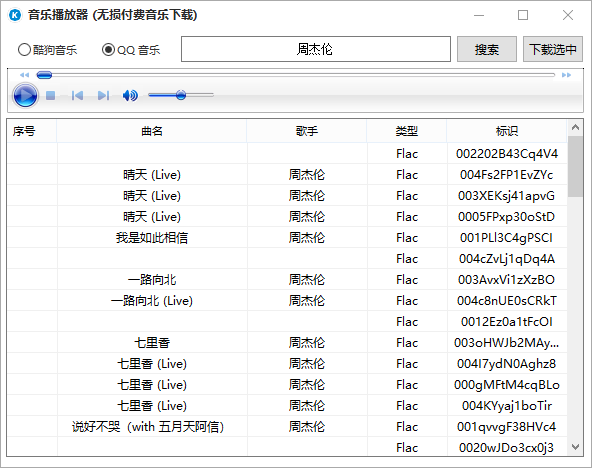
Task: Click the K app logo icon
Action: point(15,15)
